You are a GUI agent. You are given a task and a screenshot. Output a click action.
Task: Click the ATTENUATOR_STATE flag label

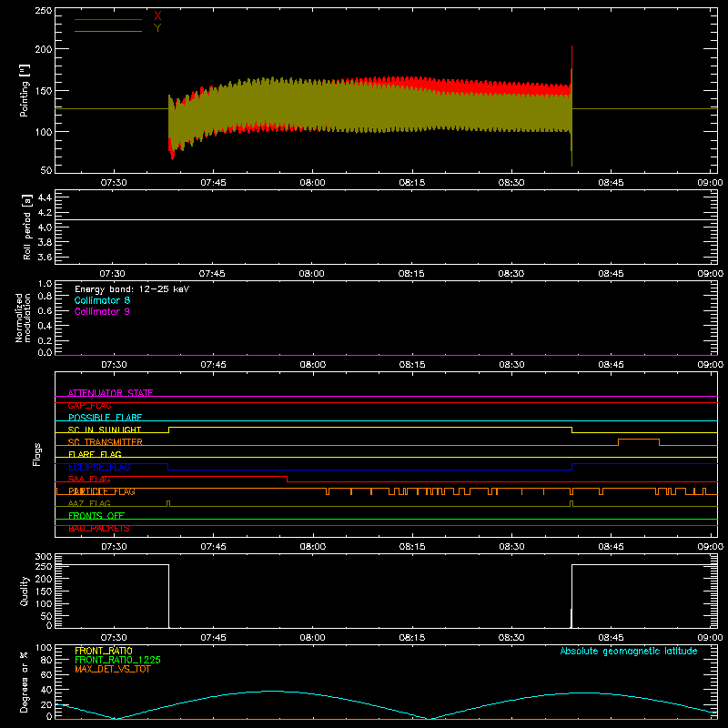tap(110, 393)
